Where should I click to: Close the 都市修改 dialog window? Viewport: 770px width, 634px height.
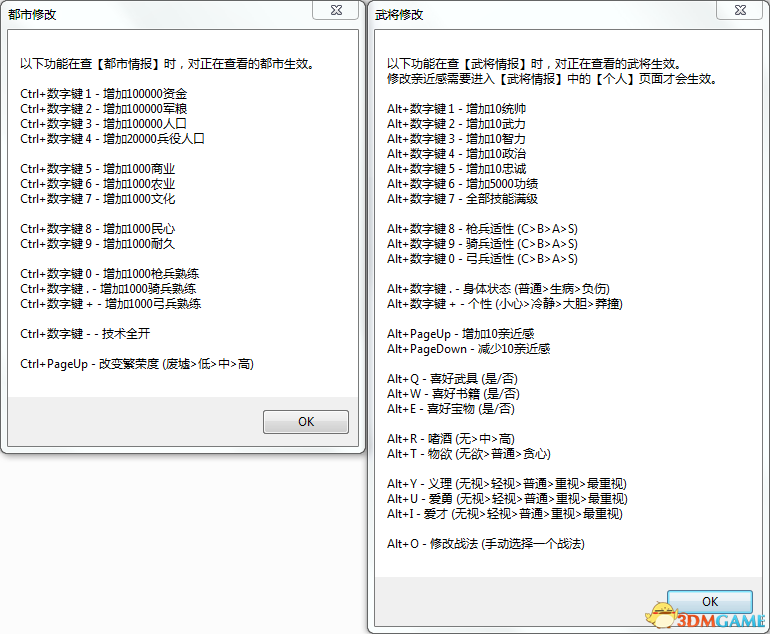(x=336, y=10)
